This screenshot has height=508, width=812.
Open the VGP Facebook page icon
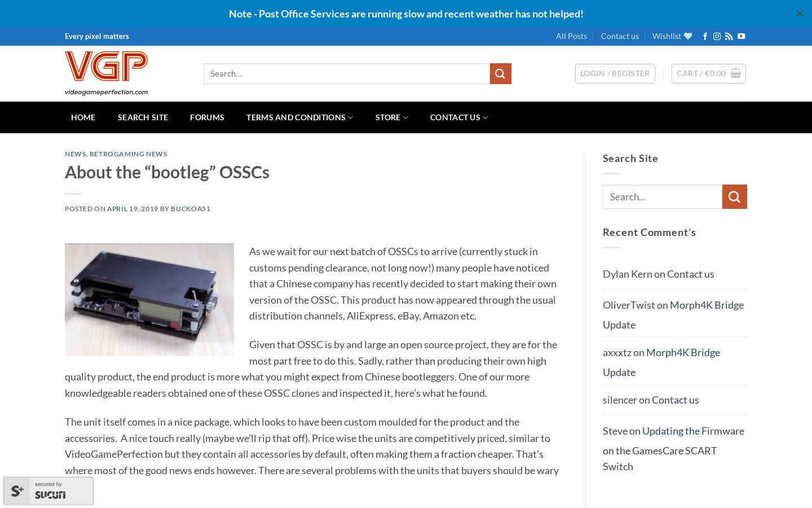pyautogui.click(x=705, y=36)
